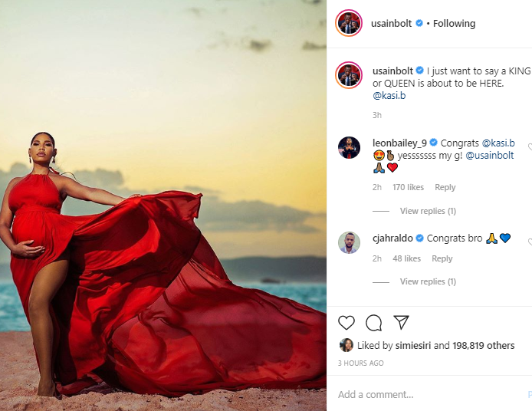Reply to cjahraldo's comment
Image resolution: width=532 pixels, height=411 pixels.
pos(442,258)
